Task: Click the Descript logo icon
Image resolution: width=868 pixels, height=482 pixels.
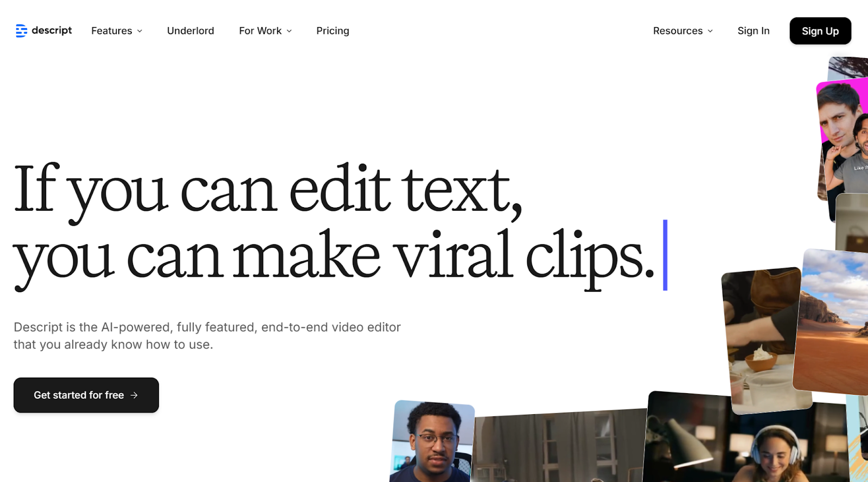Action: 21,31
